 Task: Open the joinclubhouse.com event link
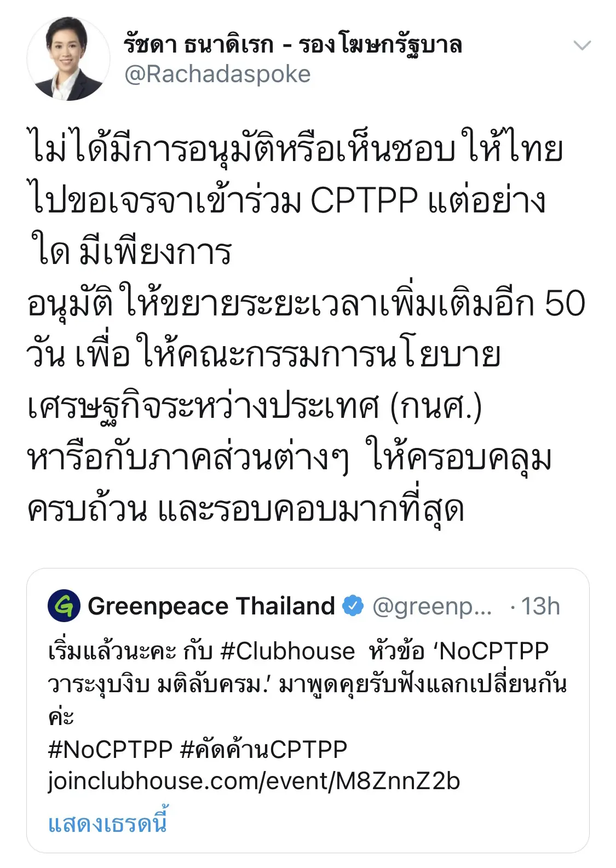[254, 781]
